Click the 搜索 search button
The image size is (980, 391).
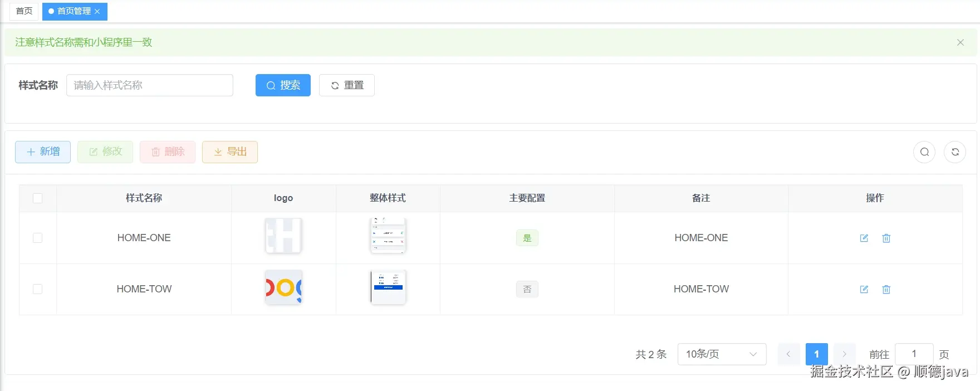click(283, 85)
